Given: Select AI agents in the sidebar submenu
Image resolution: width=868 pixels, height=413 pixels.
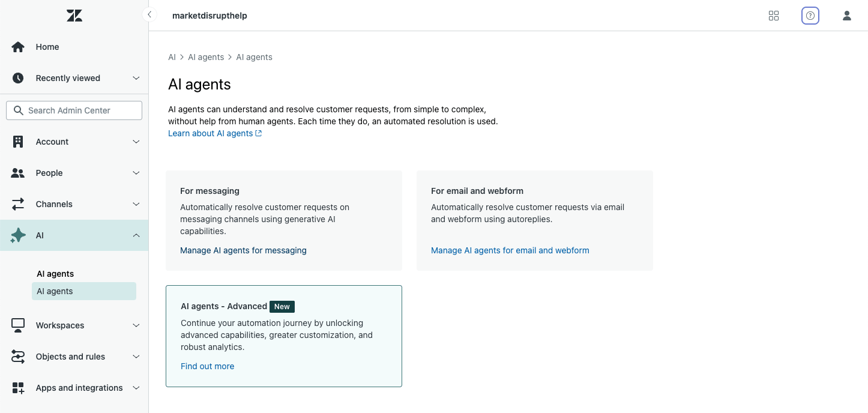Looking at the screenshot, I should pos(55,291).
